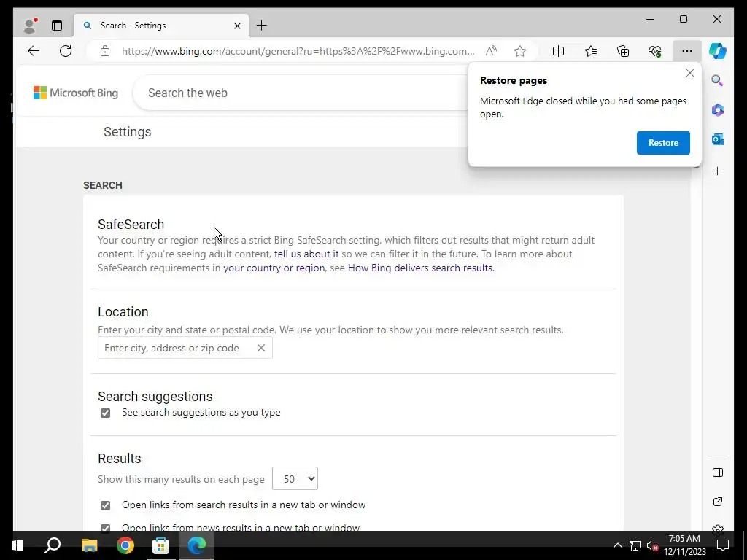Click the Settings page heading
Screen dimensions: 747x560
tap(127, 132)
